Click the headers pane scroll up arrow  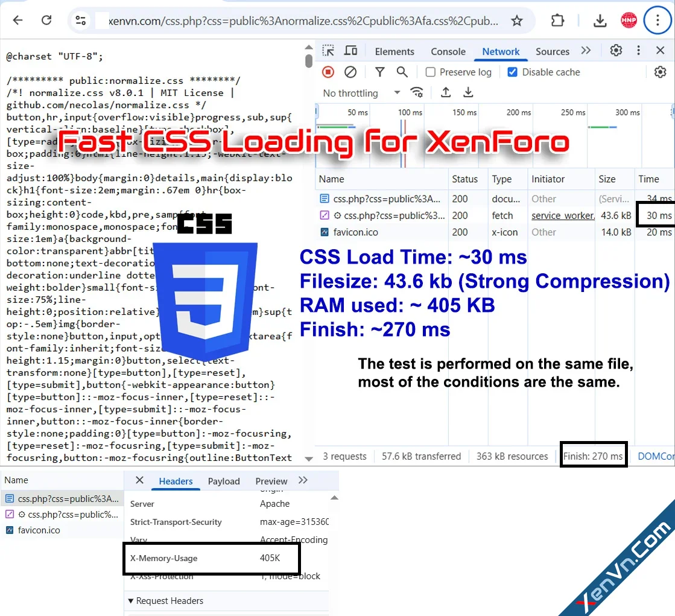coord(334,498)
